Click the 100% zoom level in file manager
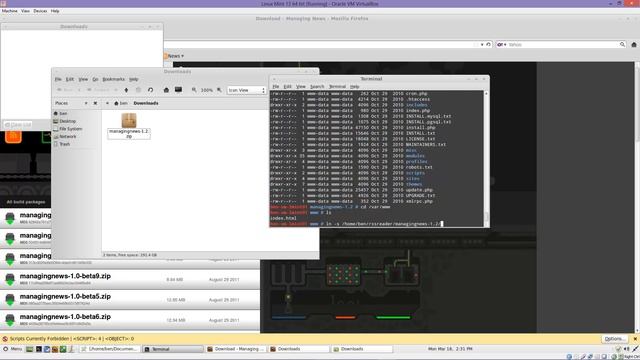Screen dimensions: 640x360 [207, 90]
